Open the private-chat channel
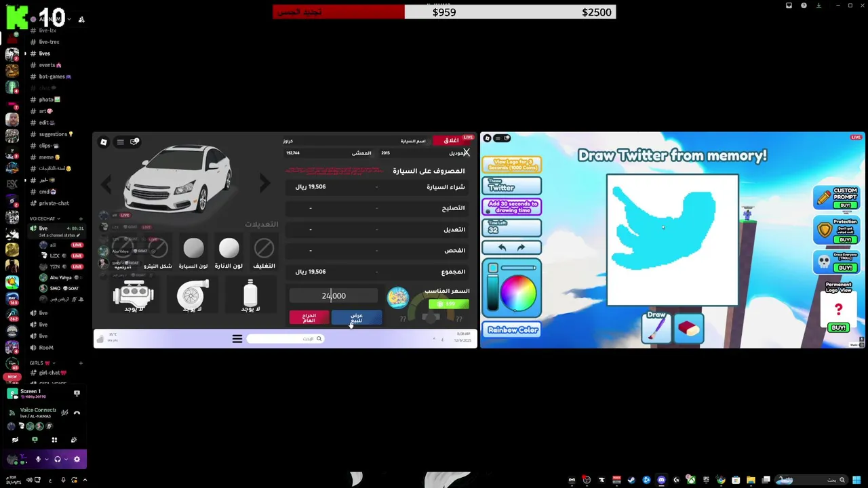The width and height of the screenshot is (868, 488). 54,203
